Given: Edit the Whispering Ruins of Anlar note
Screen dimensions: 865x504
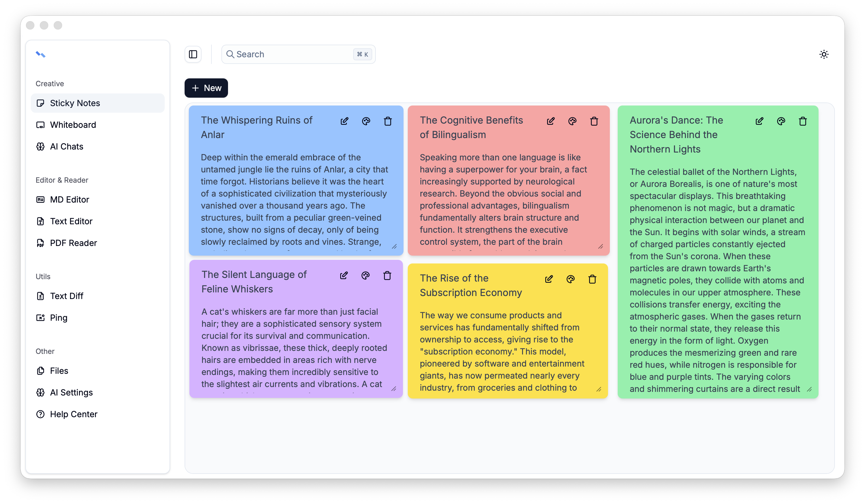Looking at the screenshot, I should (x=344, y=121).
